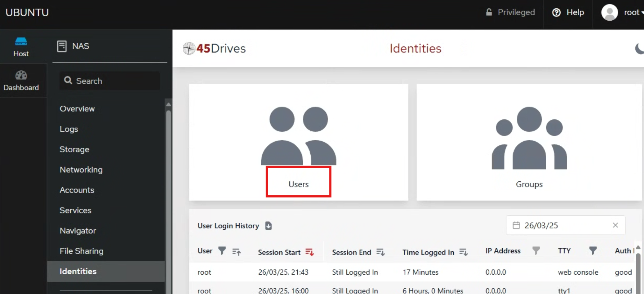The image size is (644, 294).
Task: Open Networking in the sidebar
Action: 81,170
